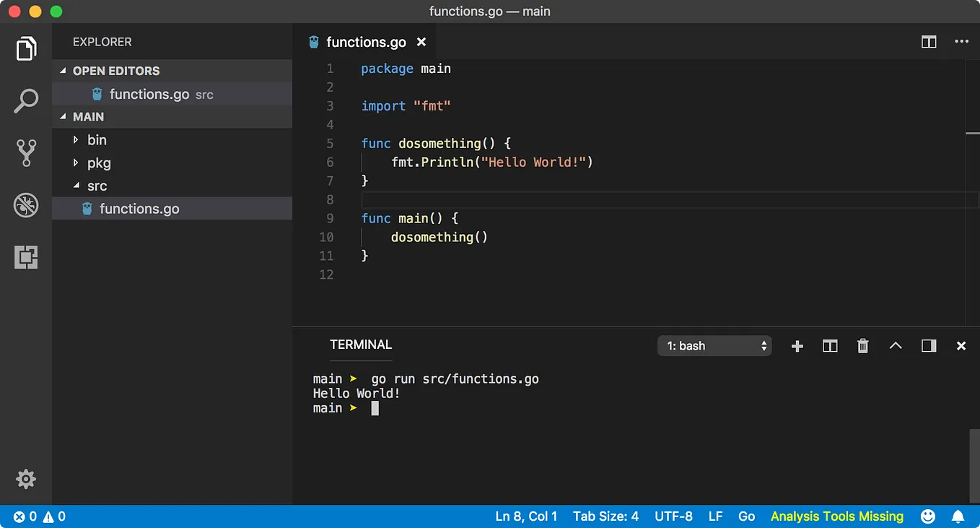The image size is (980, 528).
Task: Select the TERMINAL panel tab
Action: [x=361, y=345]
